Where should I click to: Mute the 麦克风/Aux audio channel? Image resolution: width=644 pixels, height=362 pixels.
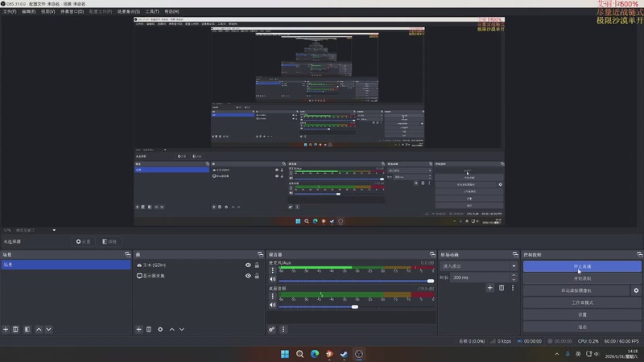pyautogui.click(x=272, y=279)
